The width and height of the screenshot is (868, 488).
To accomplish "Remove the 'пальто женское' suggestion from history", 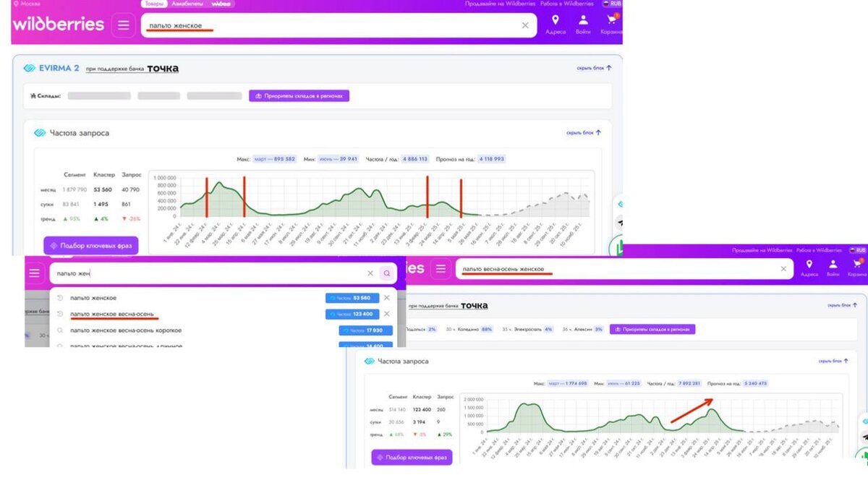I will point(386,298).
